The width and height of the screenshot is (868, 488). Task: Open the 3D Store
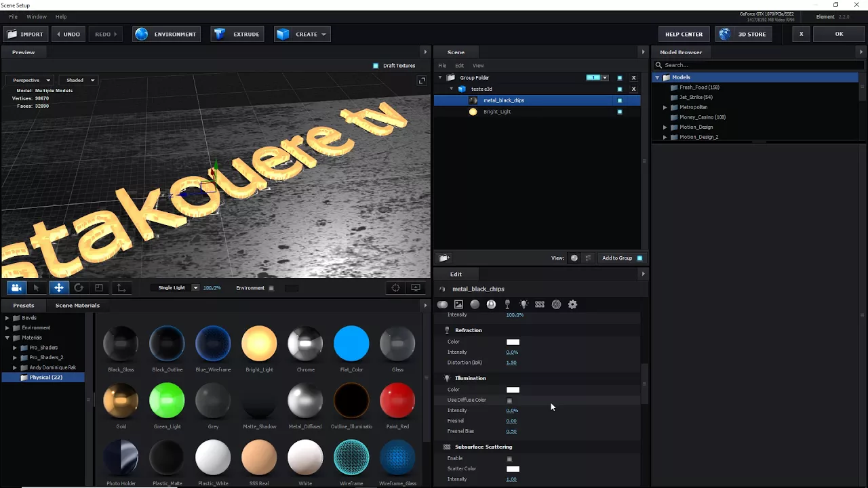[744, 34]
